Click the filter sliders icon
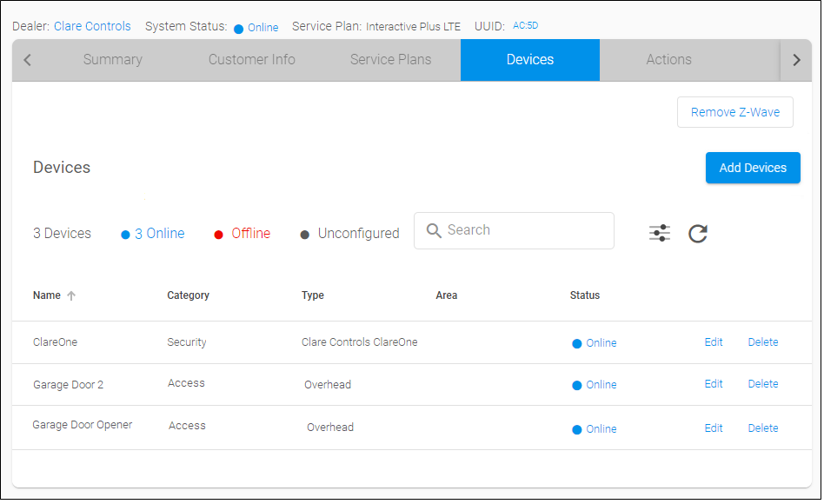 [x=660, y=233]
